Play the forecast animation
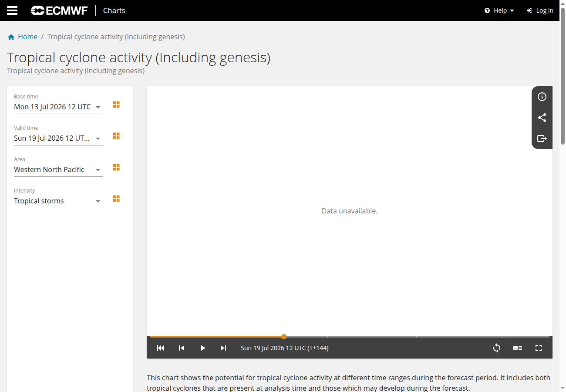This screenshot has width=566, height=392. pos(202,348)
